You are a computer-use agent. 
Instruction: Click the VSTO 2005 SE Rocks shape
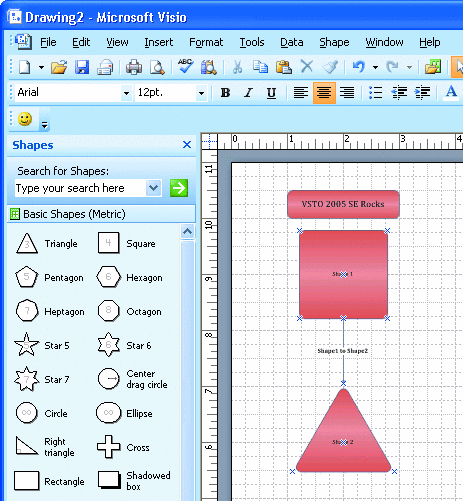(x=343, y=204)
